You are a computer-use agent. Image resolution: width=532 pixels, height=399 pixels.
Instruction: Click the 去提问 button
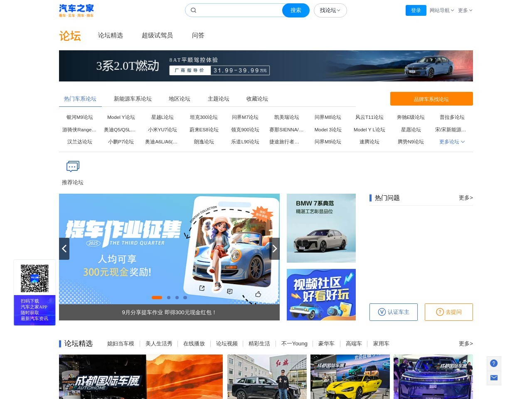449,312
